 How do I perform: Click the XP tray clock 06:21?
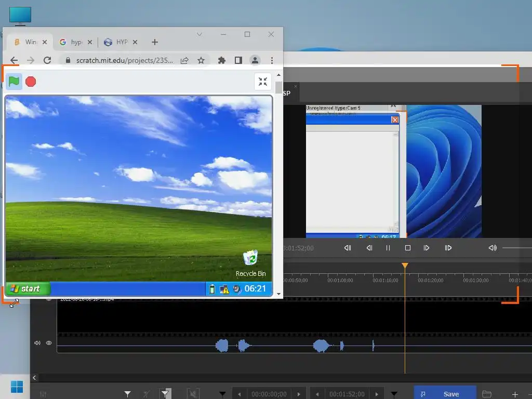255,289
